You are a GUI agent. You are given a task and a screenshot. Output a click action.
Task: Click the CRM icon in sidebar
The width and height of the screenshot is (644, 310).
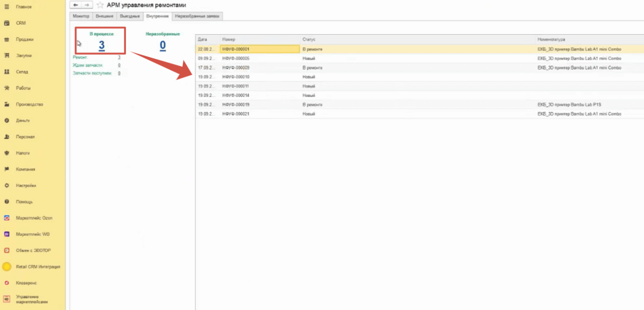tap(7, 23)
